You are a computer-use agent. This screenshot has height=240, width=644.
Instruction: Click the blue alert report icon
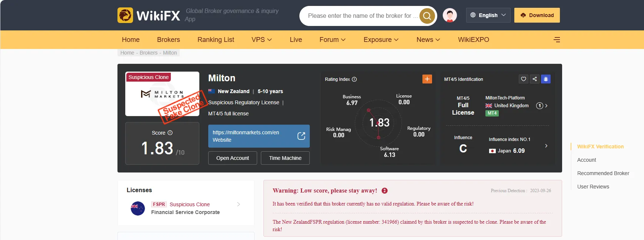click(546, 79)
